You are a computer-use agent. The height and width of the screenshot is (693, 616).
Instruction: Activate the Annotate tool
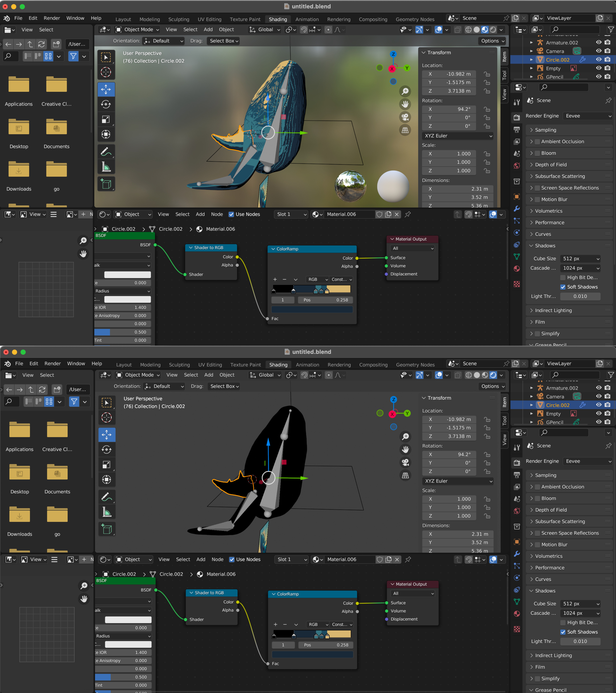coord(106,151)
